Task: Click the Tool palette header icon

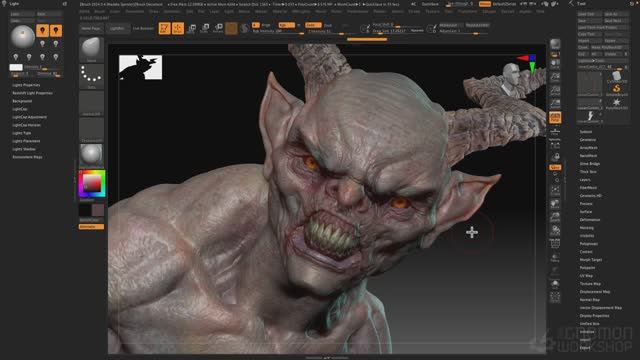Action: point(571,4)
